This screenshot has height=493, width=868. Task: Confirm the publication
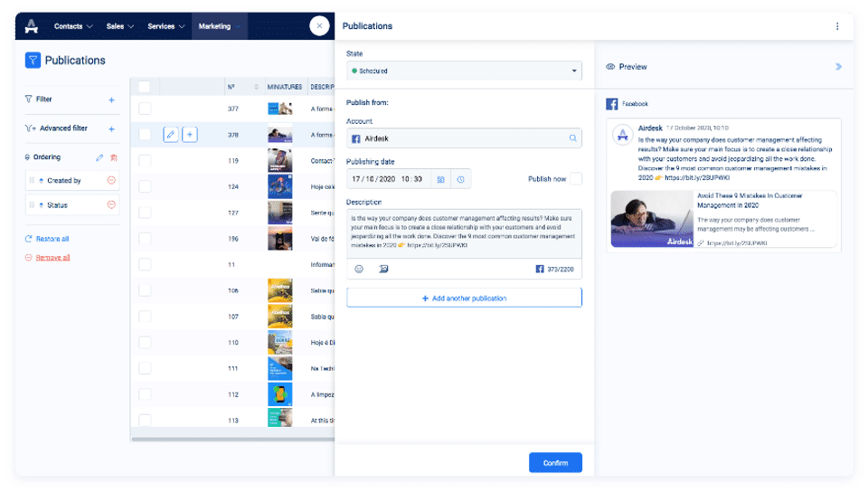(555, 462)
